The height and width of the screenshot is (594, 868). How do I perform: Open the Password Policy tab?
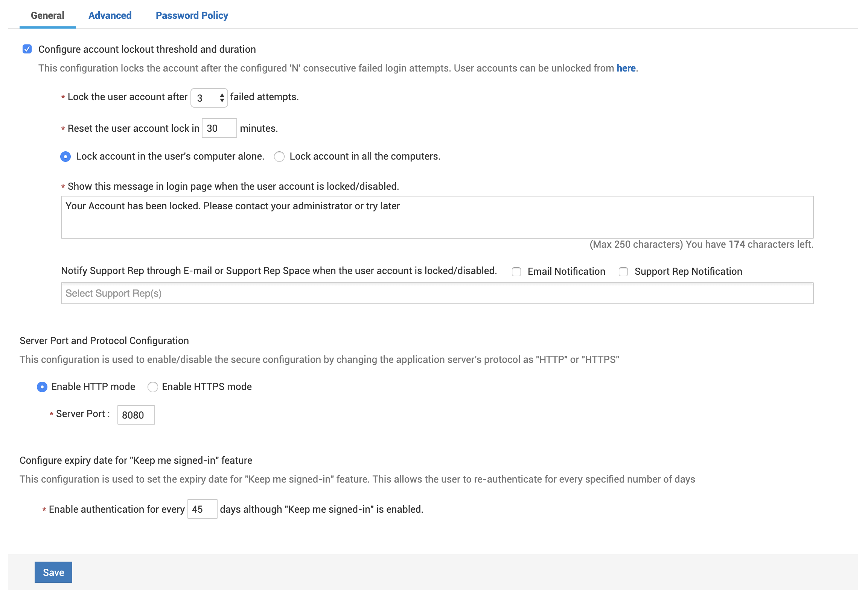192,15
